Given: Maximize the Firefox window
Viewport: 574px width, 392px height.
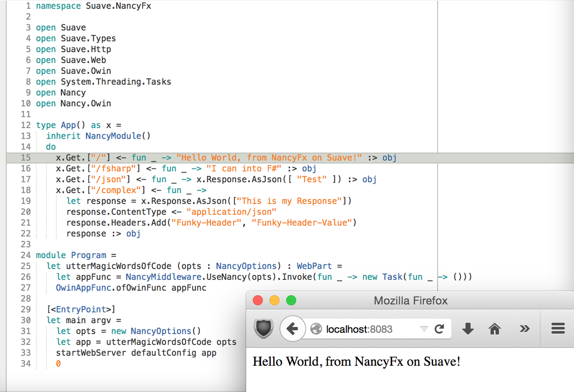Looking at the screenshot, I should click(x=291, y=301).
